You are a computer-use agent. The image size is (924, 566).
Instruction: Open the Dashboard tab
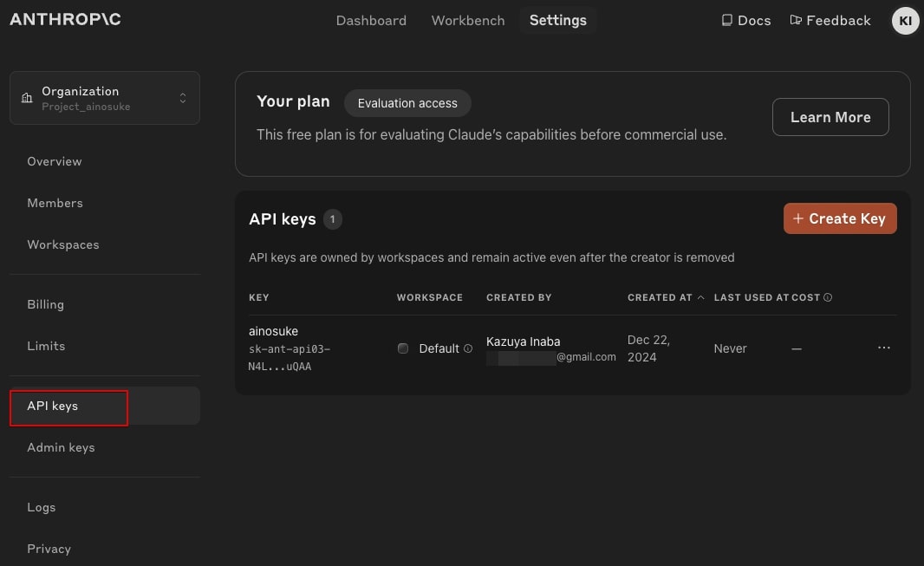pyautogui.click(x=371, y=21)
